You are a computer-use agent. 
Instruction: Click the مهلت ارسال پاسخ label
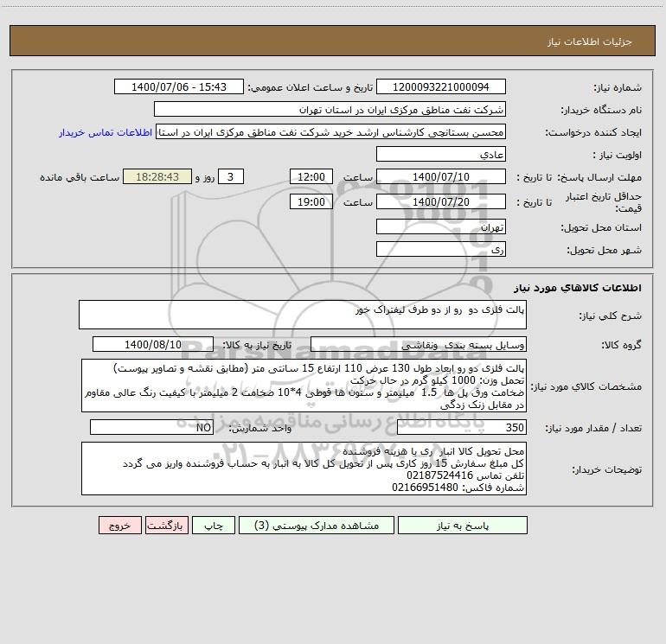click(x=599, y=178)
